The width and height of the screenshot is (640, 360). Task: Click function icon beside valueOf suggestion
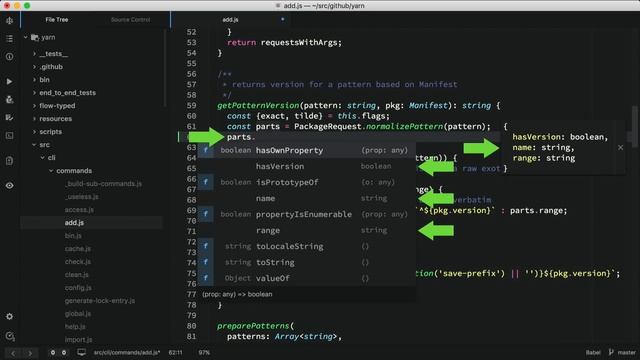click(x=206, y=278)
